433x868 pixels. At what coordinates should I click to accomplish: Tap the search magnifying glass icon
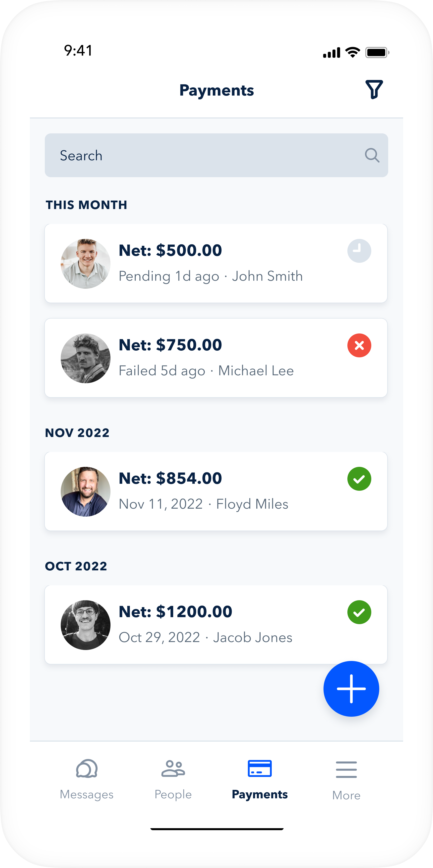click(372, 155)
